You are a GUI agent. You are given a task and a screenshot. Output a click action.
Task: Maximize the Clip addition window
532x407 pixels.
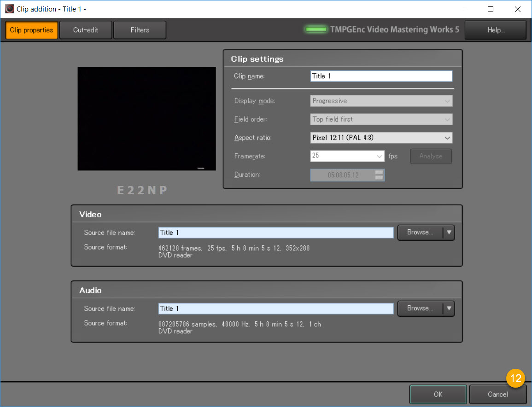coord(490,9)
